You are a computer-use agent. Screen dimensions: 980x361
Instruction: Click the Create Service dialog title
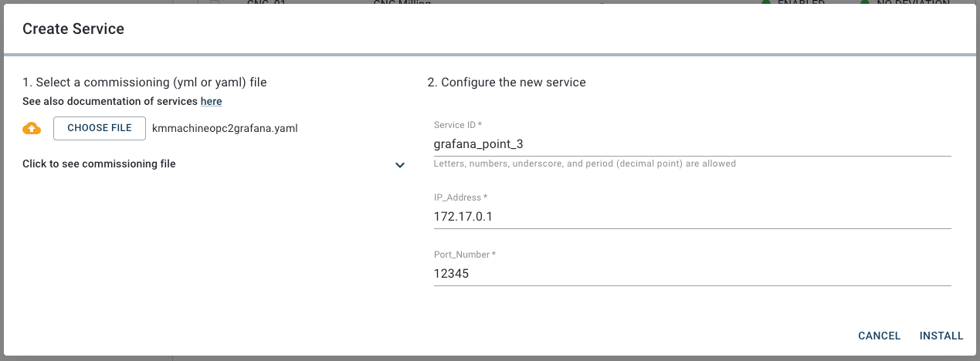(73, 29)
